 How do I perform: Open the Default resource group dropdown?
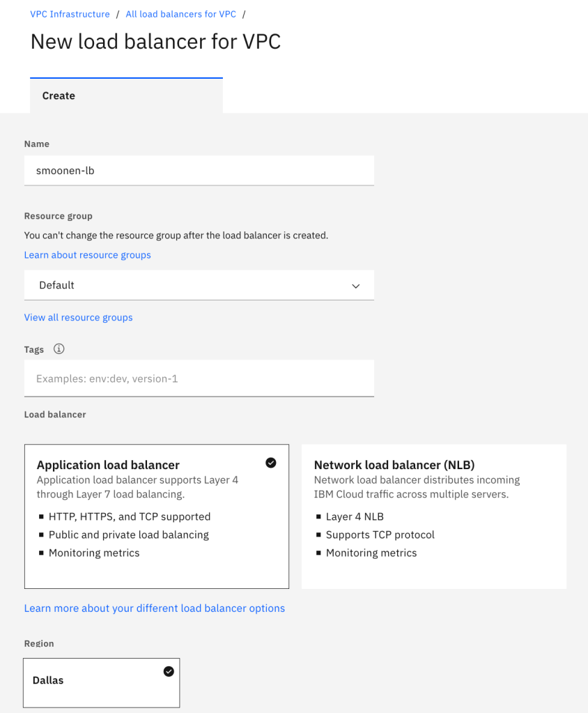click(x=199, y=285)
